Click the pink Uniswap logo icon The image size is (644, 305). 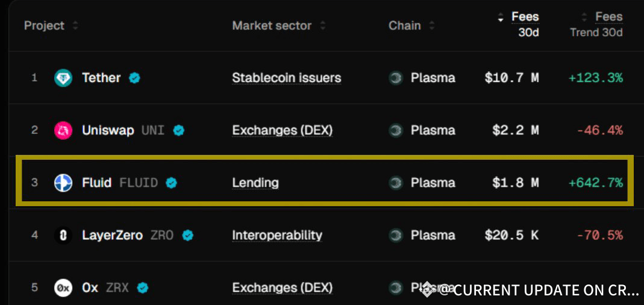(x=63, y=130)
